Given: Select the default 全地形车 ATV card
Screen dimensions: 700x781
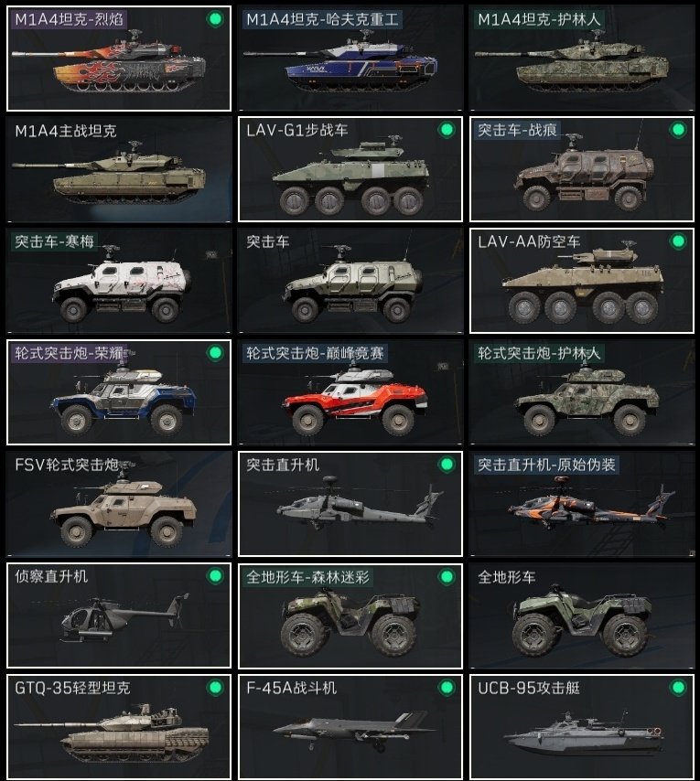Looking at the screenshot, I should pyautogui.click(x=582, y=615).
